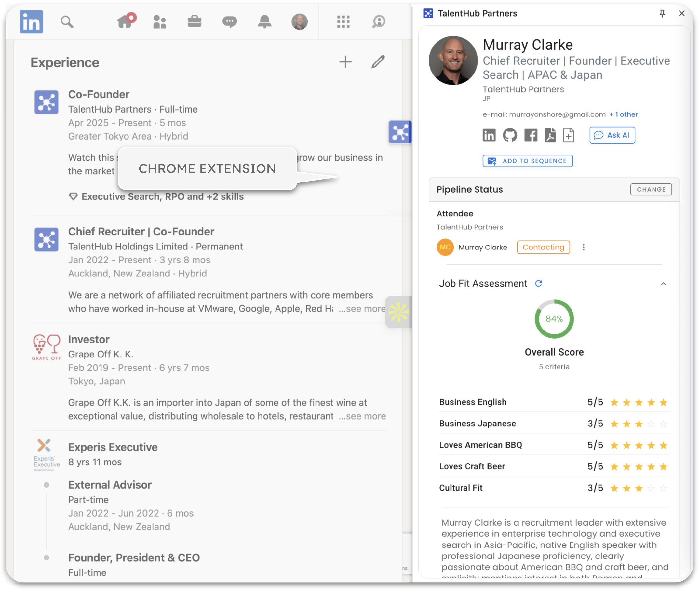Click the fourth star for Business Japanese
Screen dimensions: 700x592
pyautogui.click(x=651, y=424)
